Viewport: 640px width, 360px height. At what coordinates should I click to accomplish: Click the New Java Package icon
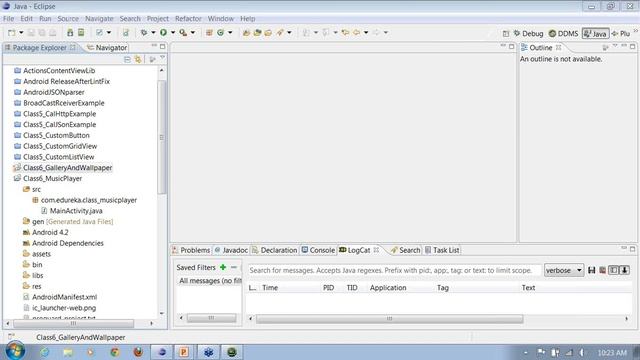(209, 33)
